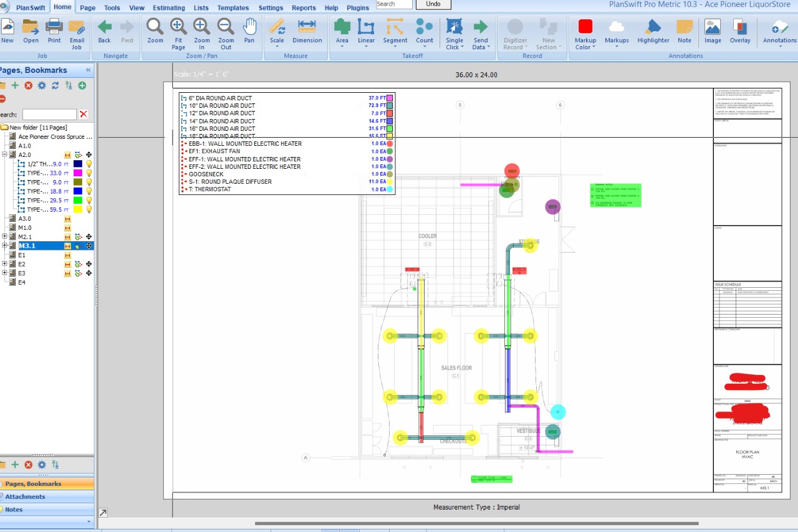Click magenta color swatch on 33.0 FT row
798x532 pixels.
point(78,173)
